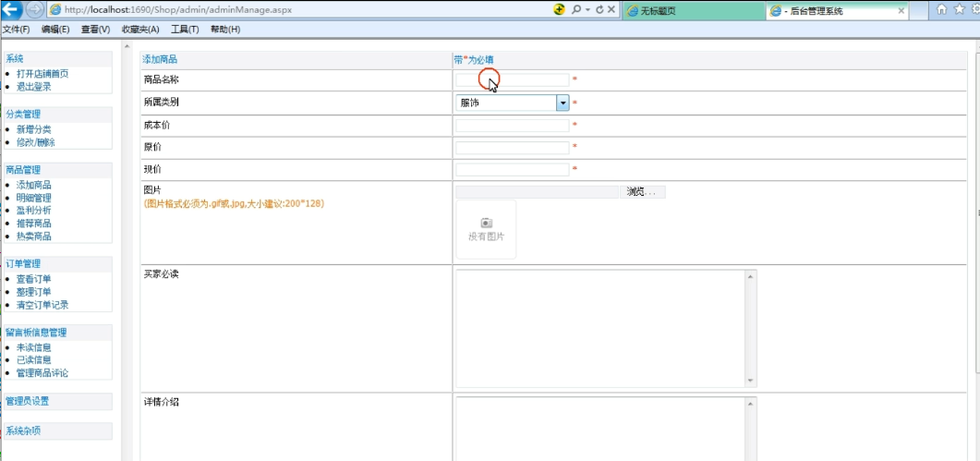
Task: Go back with the browser back arrow
Action: click(x=12, y=9)
